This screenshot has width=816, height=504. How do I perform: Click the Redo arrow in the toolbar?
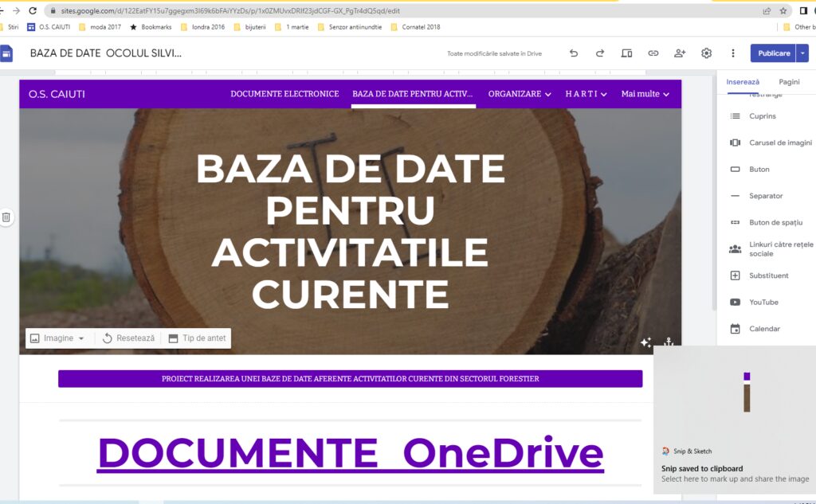click(600, 53)
